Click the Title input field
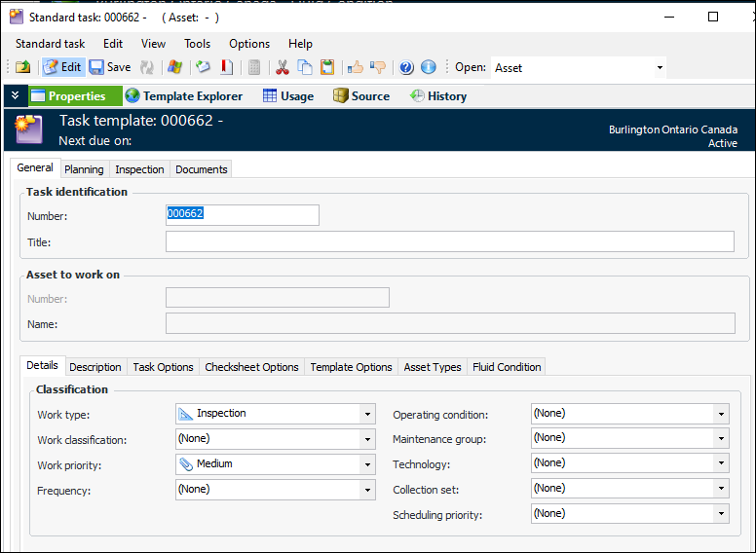The height and width of the screenshot is (553, 756). [449, 241]
